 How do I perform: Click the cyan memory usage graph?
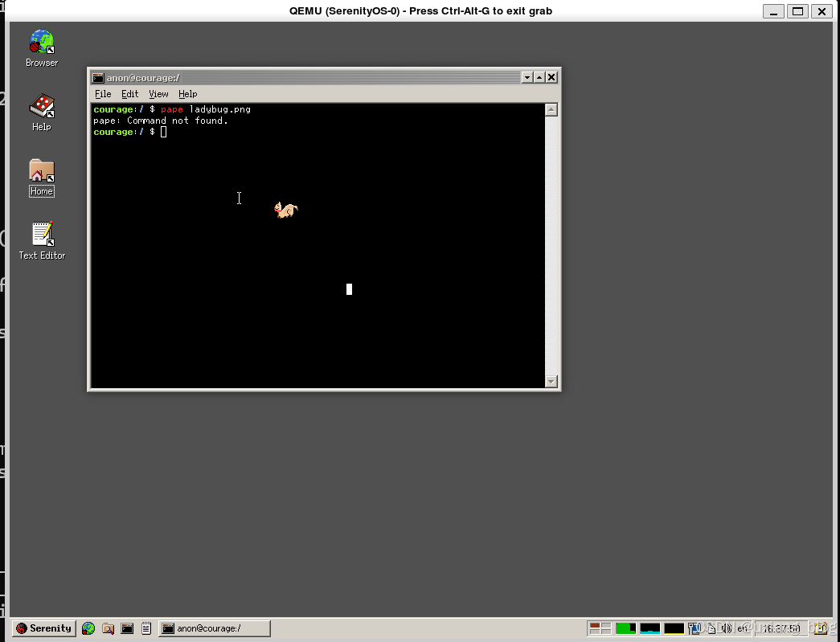click(649, 628)
